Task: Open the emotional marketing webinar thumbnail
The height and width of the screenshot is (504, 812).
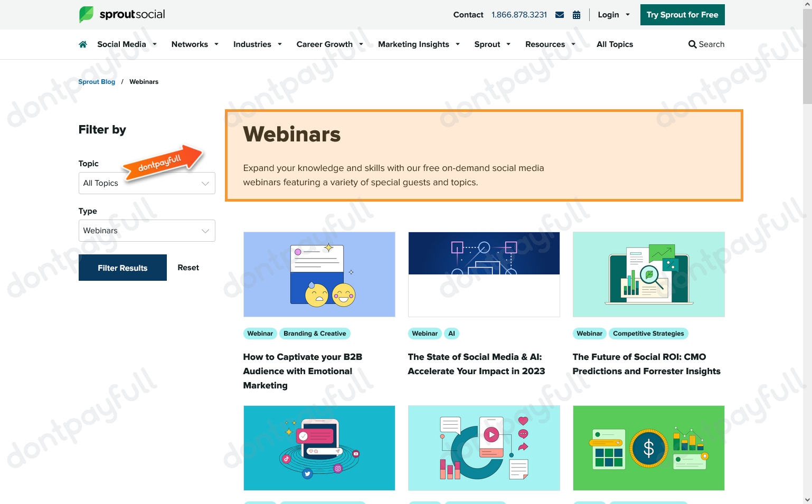Action: coord(319,274)
